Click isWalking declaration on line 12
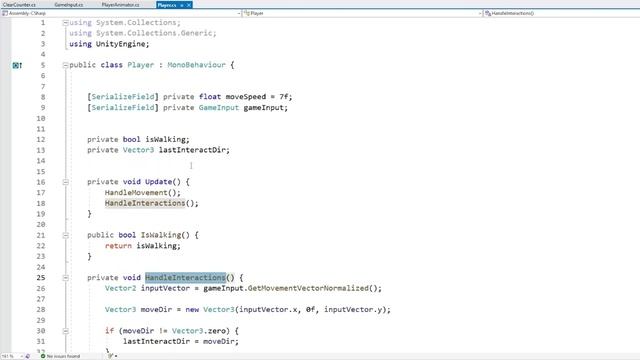 click(x=165, y=139)
